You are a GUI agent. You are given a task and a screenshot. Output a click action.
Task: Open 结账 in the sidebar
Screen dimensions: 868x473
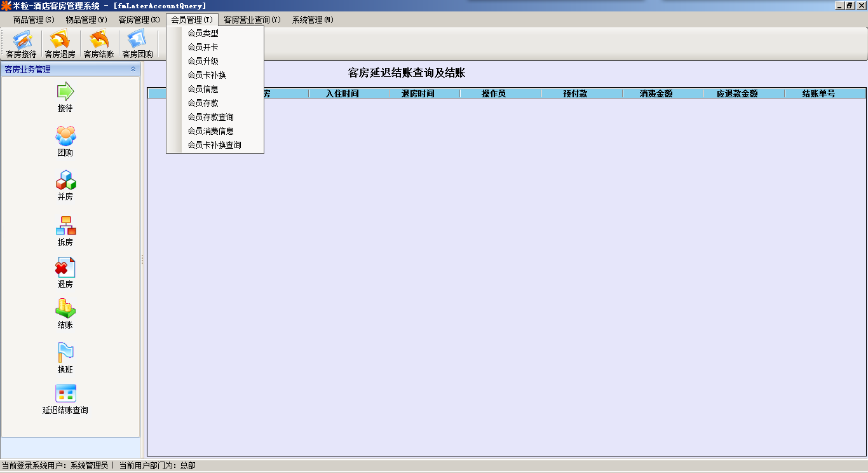pos(65,308)
